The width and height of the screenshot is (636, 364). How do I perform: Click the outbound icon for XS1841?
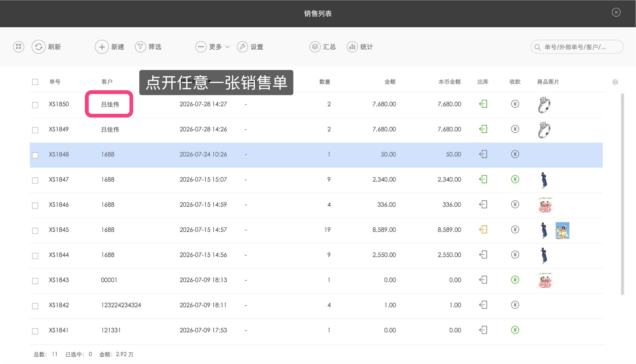483,330
